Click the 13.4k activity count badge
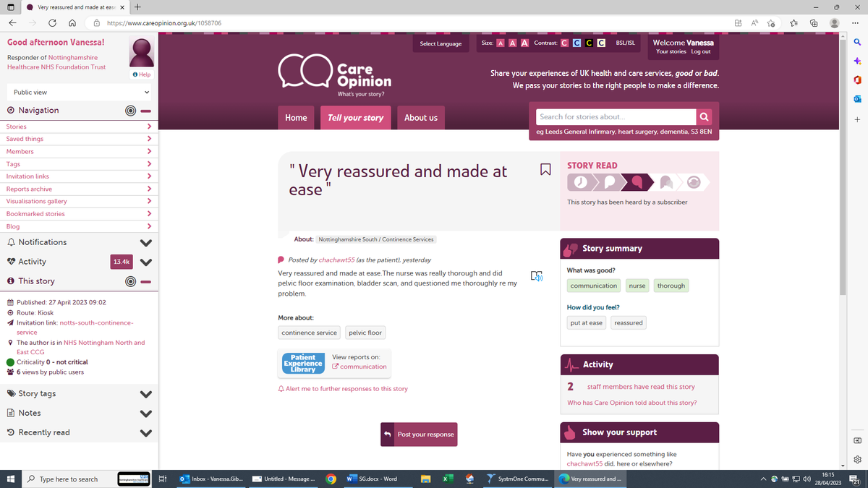The width and height of the screenshot is (868, 488). click(122, 262)
